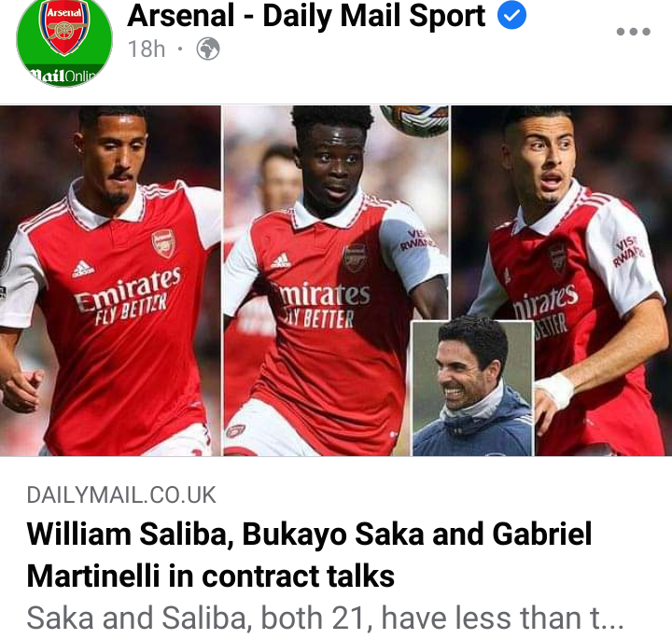Click the word Martinelli in the headline
The image size is (672, 639).
click(93, 576)
